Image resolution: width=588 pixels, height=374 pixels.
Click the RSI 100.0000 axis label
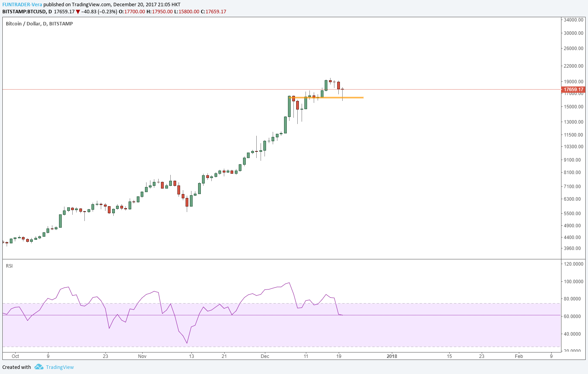pyautogui.click(x=574, y=282)
